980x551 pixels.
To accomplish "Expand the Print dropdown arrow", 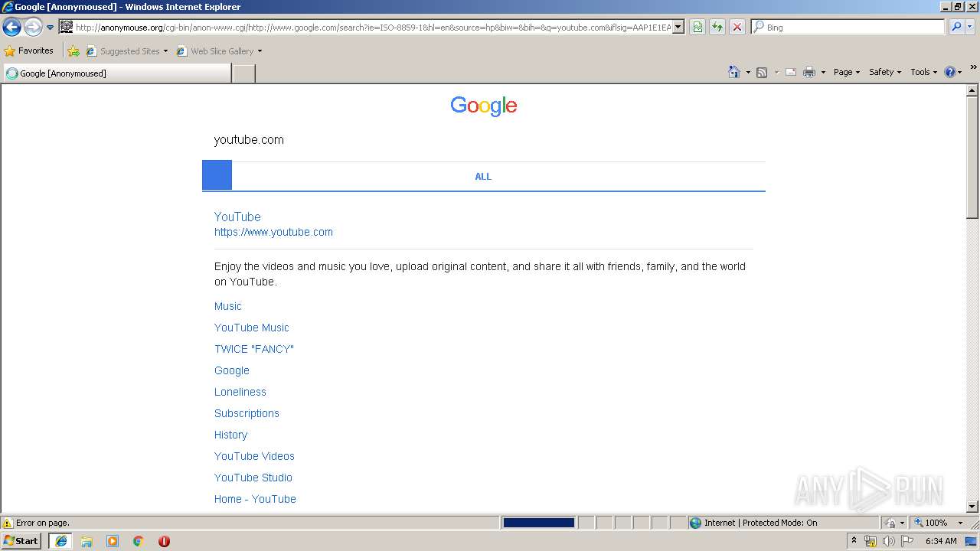I will click(823, 72).
